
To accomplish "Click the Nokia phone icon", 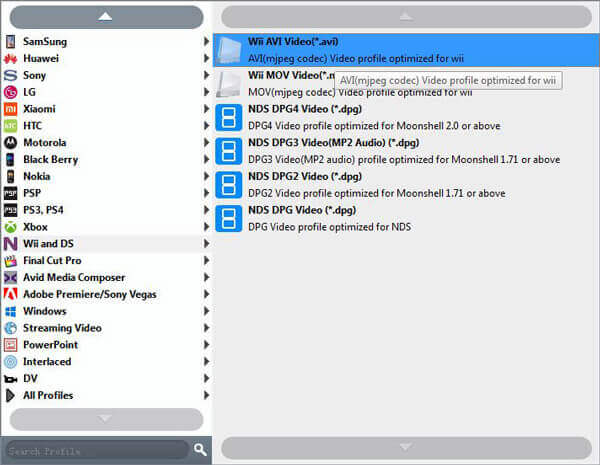I will (10, 176).
